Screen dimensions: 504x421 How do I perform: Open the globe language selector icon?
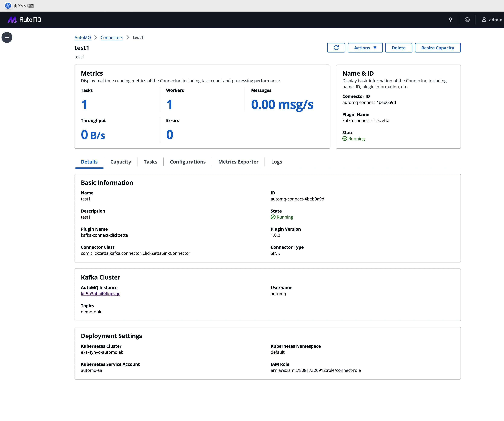point(467,20)
